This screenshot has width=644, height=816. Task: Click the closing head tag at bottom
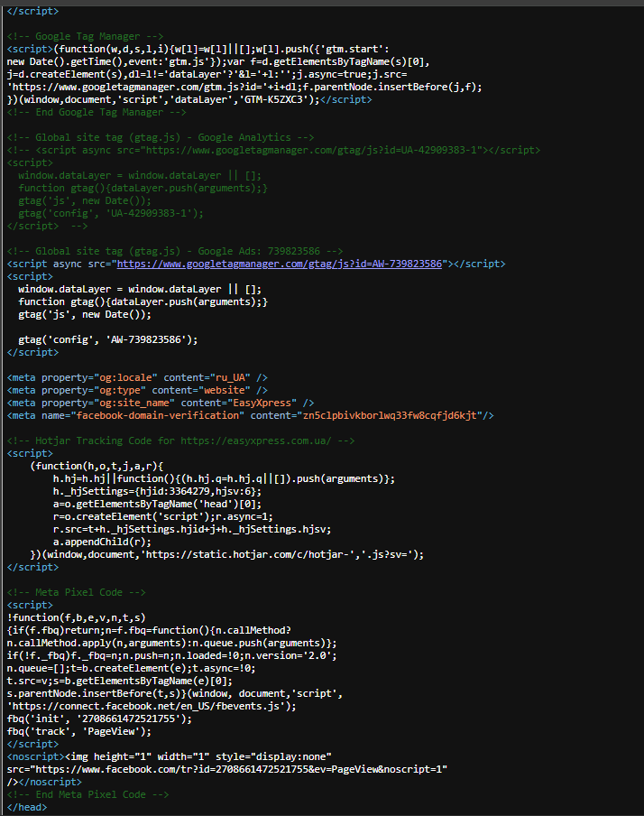(27, 807)
